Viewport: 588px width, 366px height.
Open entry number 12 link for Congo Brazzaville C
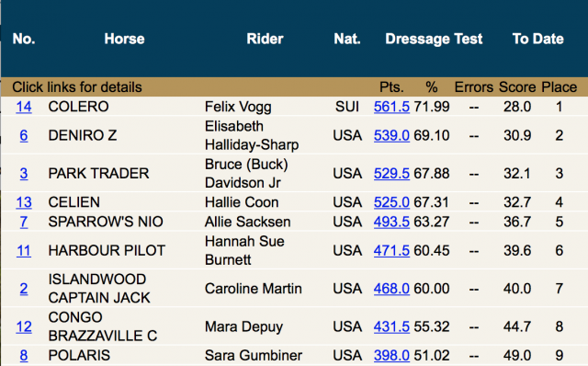(x=24, y=326)
